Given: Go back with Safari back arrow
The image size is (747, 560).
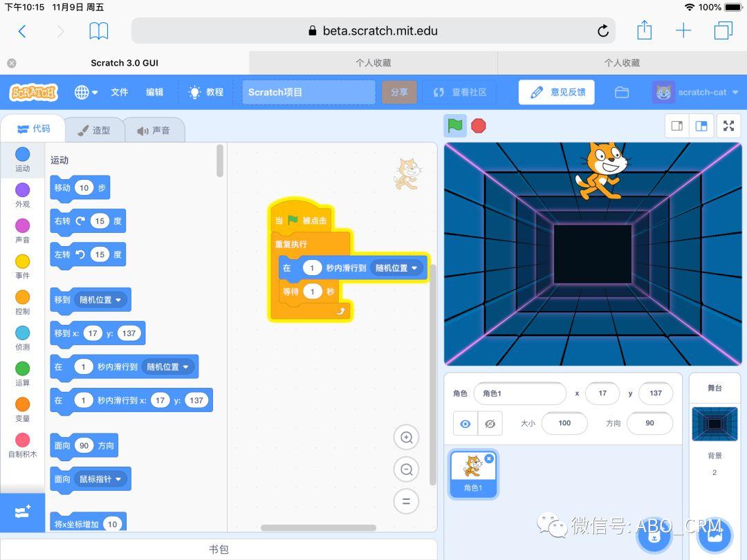Looking at the screenshot, I should (22, 31).
